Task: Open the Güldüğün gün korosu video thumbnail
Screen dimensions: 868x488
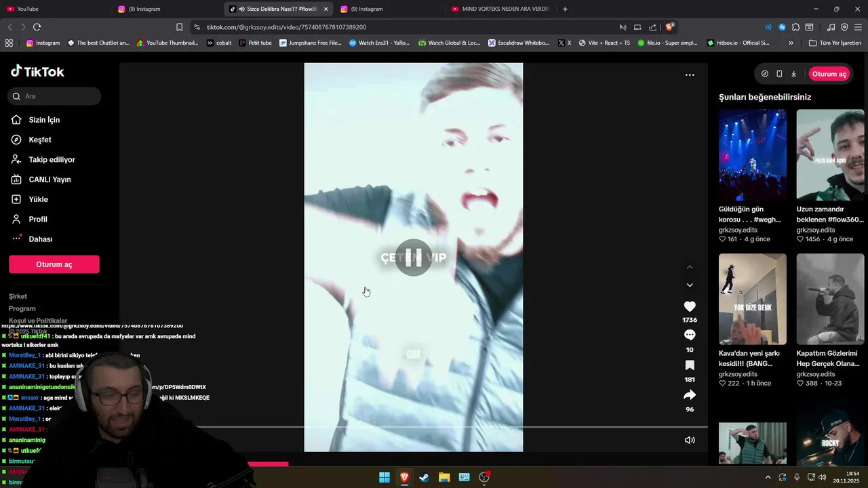Action: click(753, 155)
